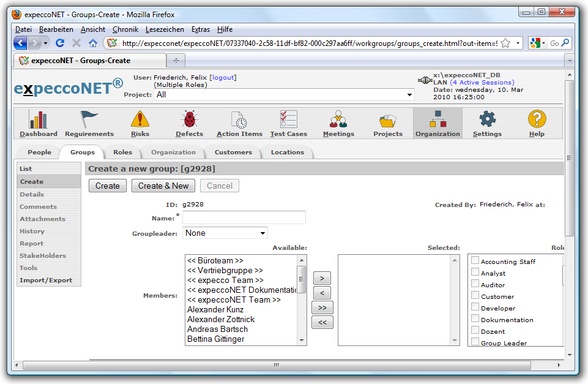Remove selected member with < button
This screenshot has width=588, height=384.
(322, 293)
